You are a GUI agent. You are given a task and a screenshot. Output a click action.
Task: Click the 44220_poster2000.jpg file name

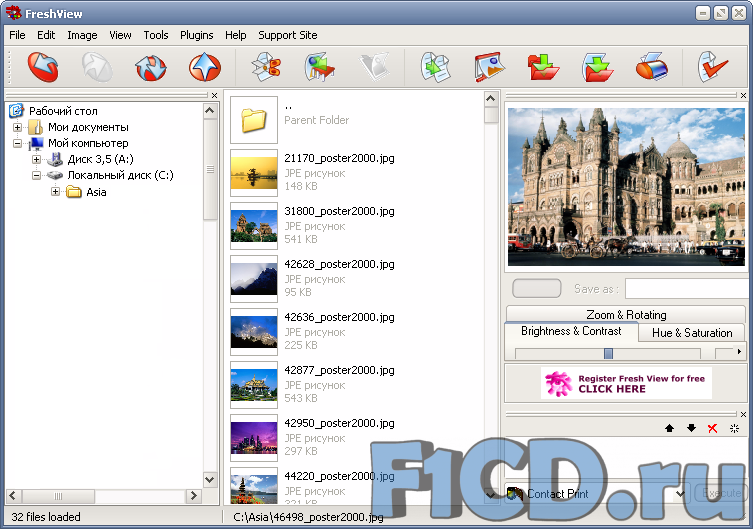pyautogui.click(x=339, y=476)
